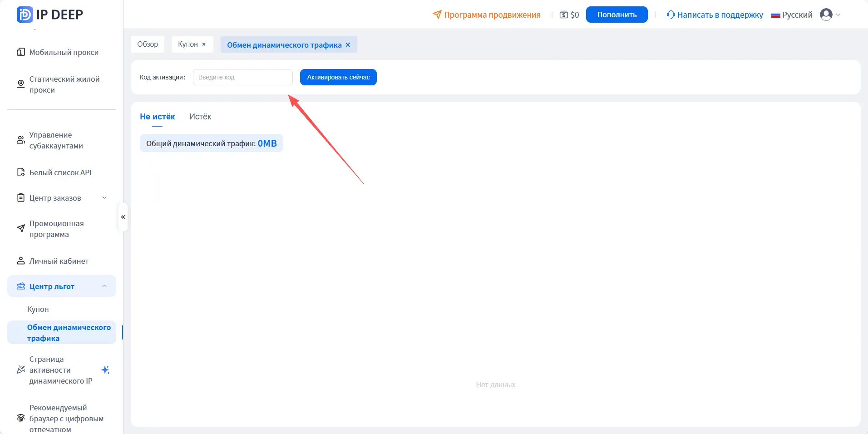Click the dynamic IP activity party icon
The image size is (868, 434).
point(21,370)
